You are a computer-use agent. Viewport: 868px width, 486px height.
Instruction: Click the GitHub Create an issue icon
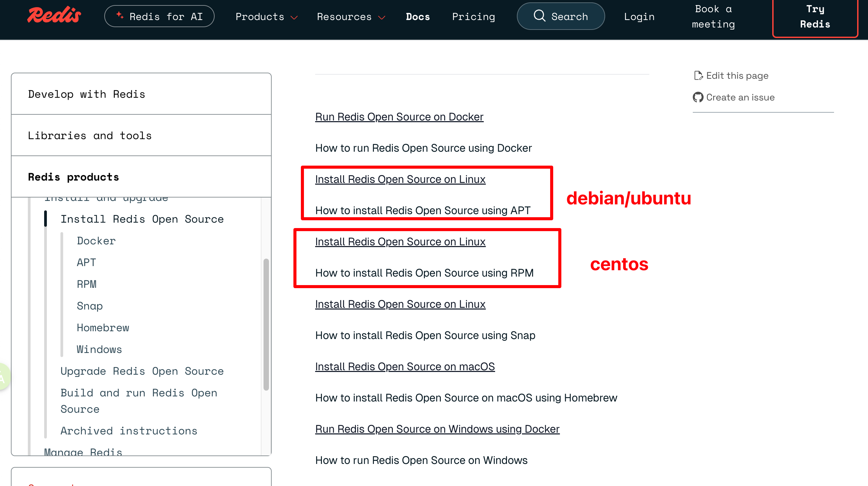(x=698, y=97)
